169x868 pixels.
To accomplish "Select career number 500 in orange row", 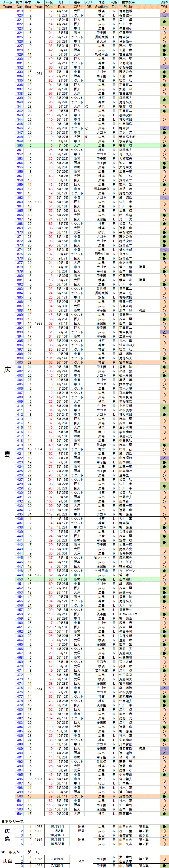I will [x=20, y=796].
